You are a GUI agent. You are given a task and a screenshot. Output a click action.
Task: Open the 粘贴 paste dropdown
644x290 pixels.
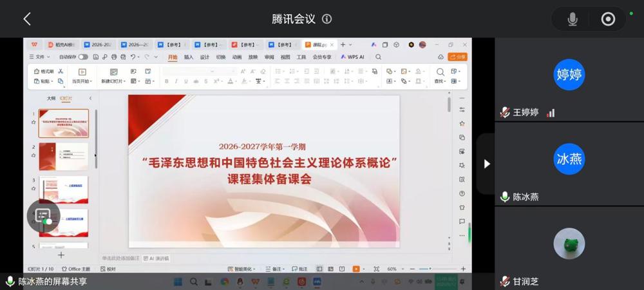click(44, 81)
